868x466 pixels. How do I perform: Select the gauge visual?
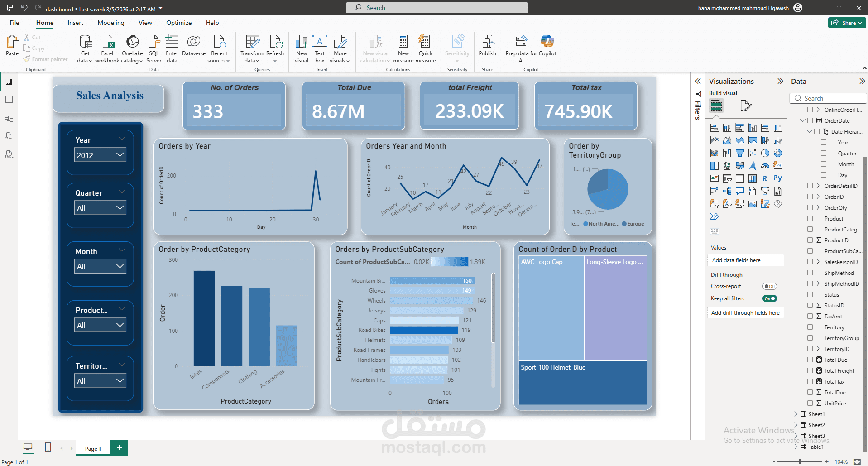pos(765,166)
